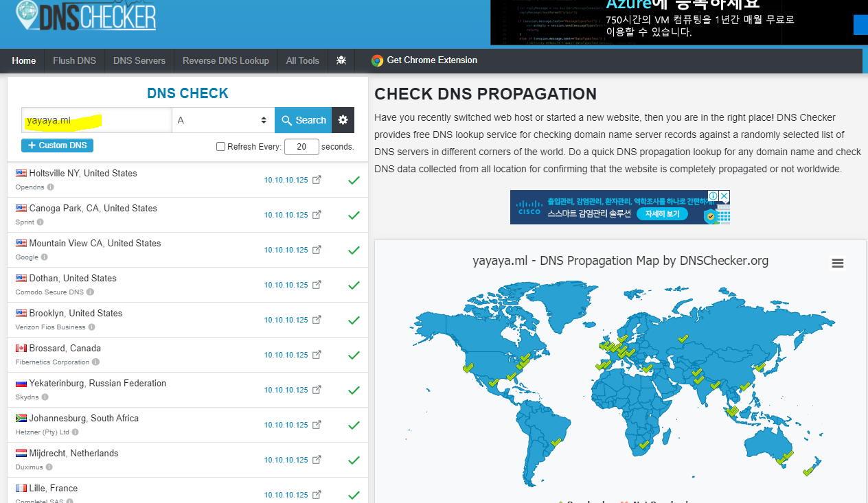The image size is (868, 503).
Task: Click IP 10.10.10.125 for Mountain View CA
Action: tap(286, 250)
